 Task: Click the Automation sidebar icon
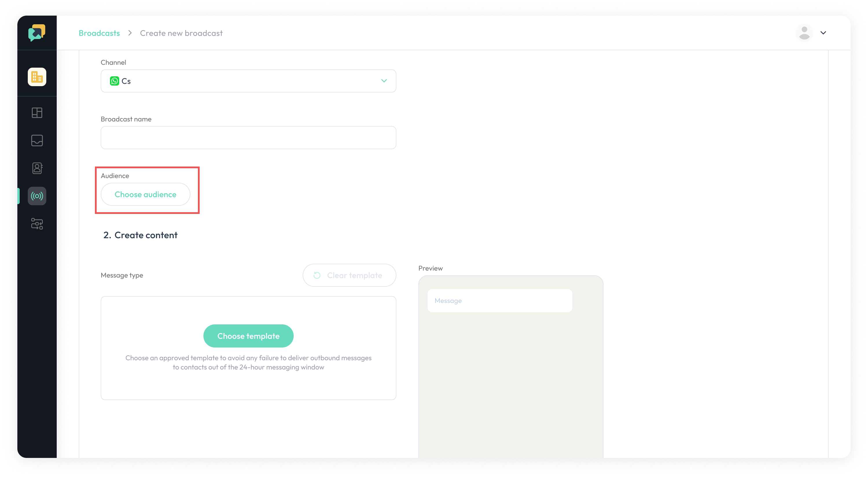(37, 224)
